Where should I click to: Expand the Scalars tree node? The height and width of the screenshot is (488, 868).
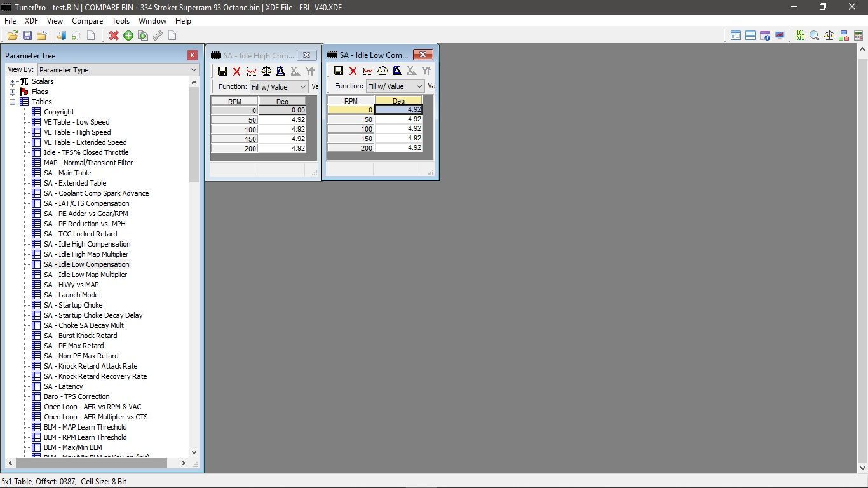[x=13, y=81]
